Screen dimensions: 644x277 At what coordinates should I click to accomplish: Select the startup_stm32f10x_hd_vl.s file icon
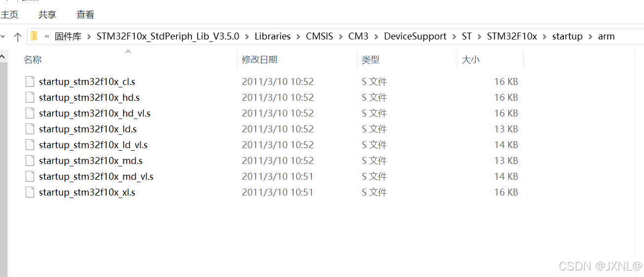(x=30, y=113)
